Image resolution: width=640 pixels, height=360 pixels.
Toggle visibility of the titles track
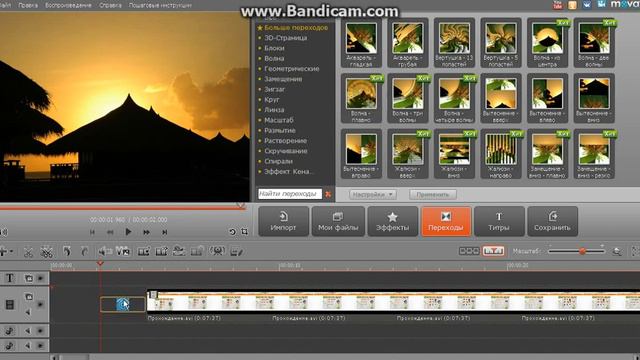click(29, 278)
